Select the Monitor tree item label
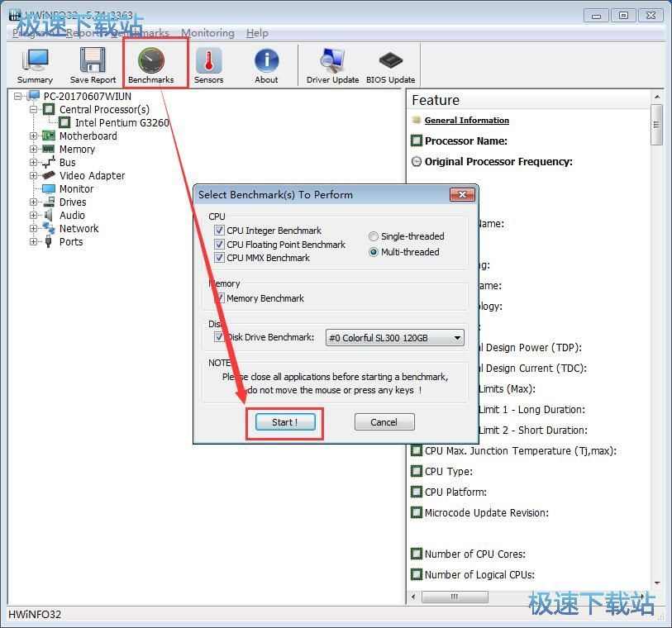This screenshot has height=628, width=672. pos(76,188)
